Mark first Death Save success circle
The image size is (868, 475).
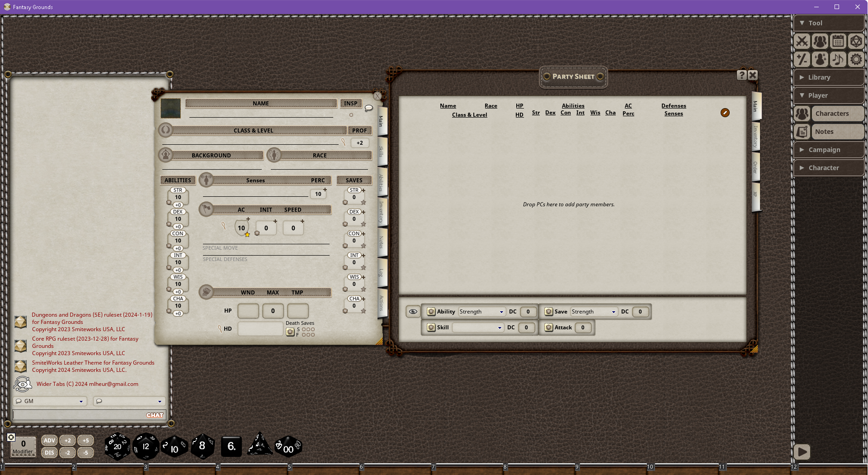click(304, 329)
